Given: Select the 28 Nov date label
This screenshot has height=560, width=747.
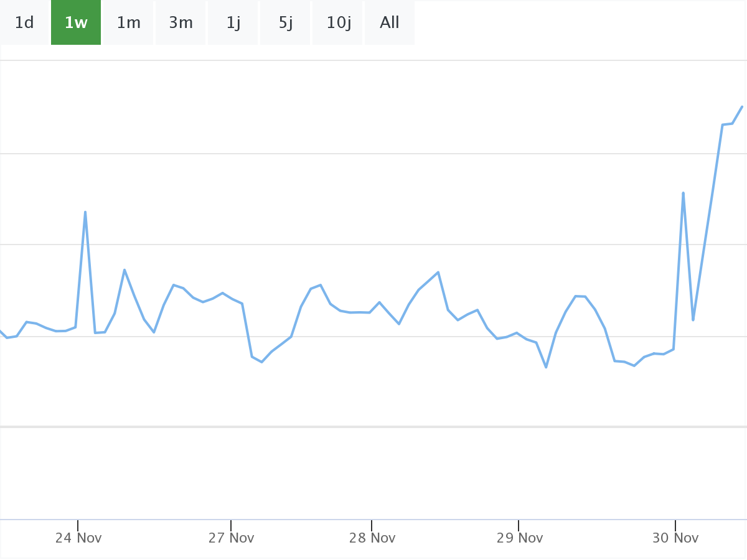Looking at the screenshot, I should [x=372, y=538].
